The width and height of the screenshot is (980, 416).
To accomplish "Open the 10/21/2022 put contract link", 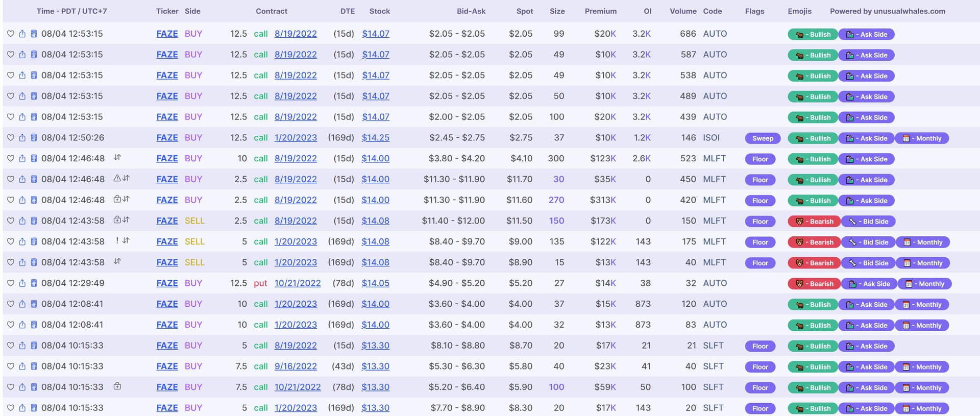I will (298, 283).
